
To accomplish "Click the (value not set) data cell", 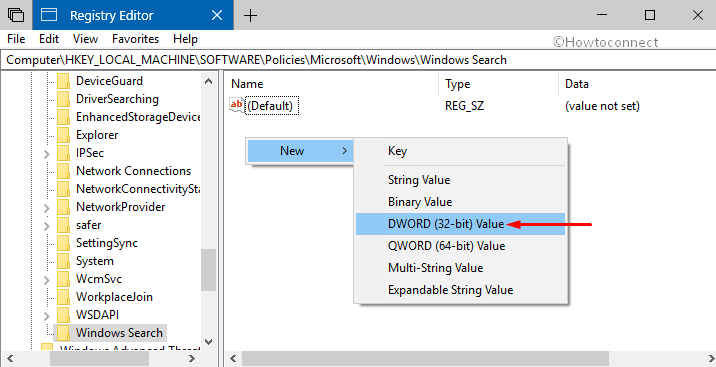I will coord(602,106).
